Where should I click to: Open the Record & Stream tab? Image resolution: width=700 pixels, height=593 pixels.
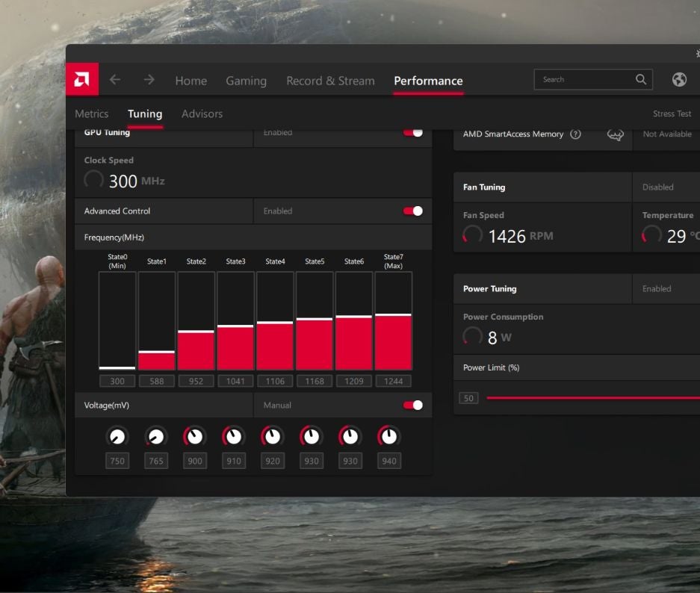[330, 81]
